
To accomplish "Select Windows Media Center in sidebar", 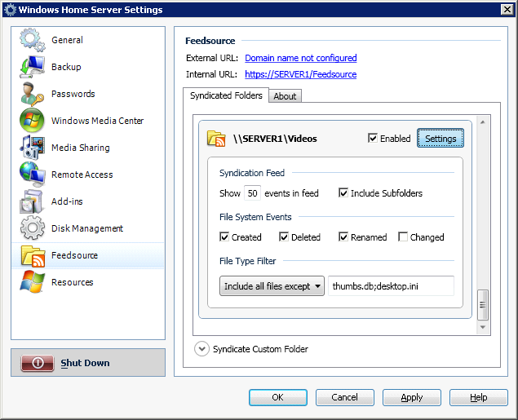I will coord(97,121).
